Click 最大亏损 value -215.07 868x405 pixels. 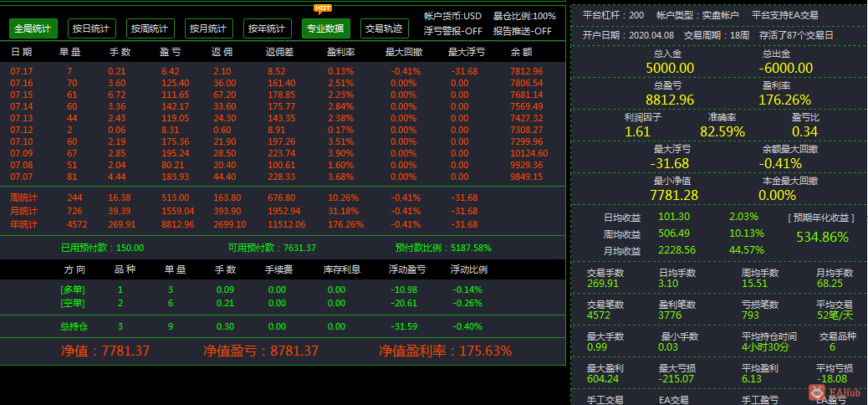(676, 379)
